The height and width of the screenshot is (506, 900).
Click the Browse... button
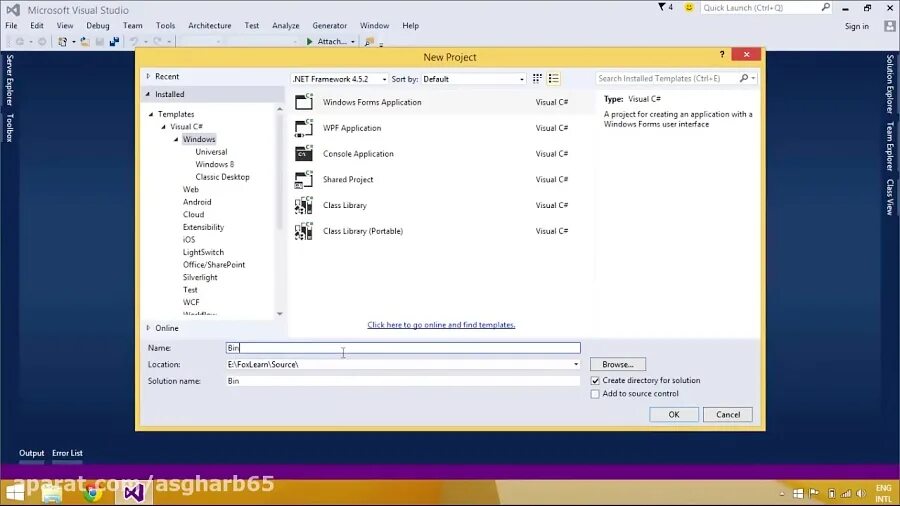618,364
